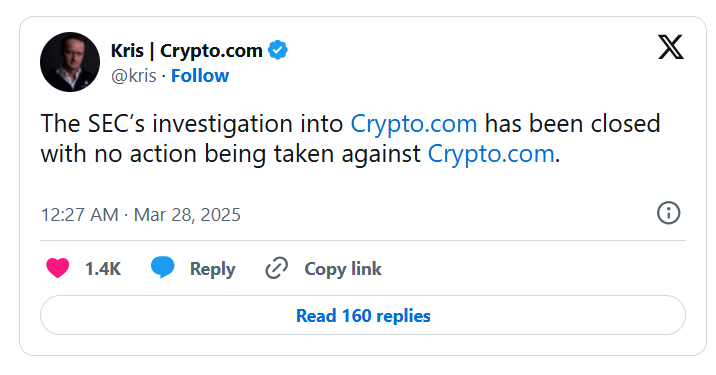Image resolution: width=716 pixels, height=375 pixels.
Task: Click the 12:27 AM time text
Action: click(80, 215)
